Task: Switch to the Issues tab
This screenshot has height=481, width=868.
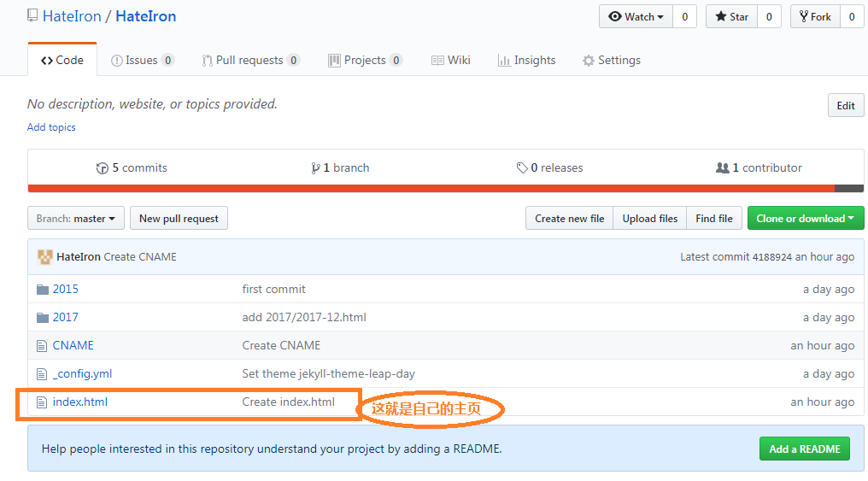Action: (x=143, y=61)
